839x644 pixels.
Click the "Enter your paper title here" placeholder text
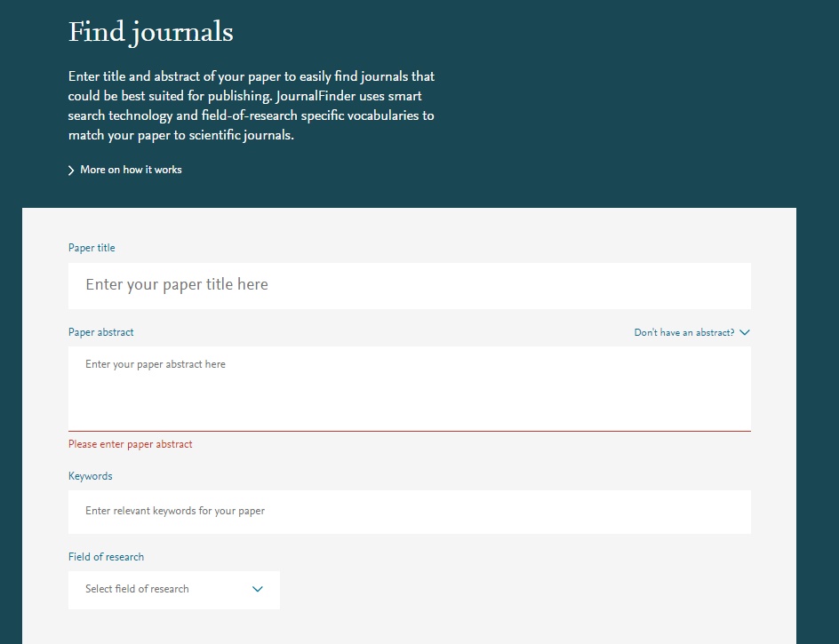(x=176, y=285)
